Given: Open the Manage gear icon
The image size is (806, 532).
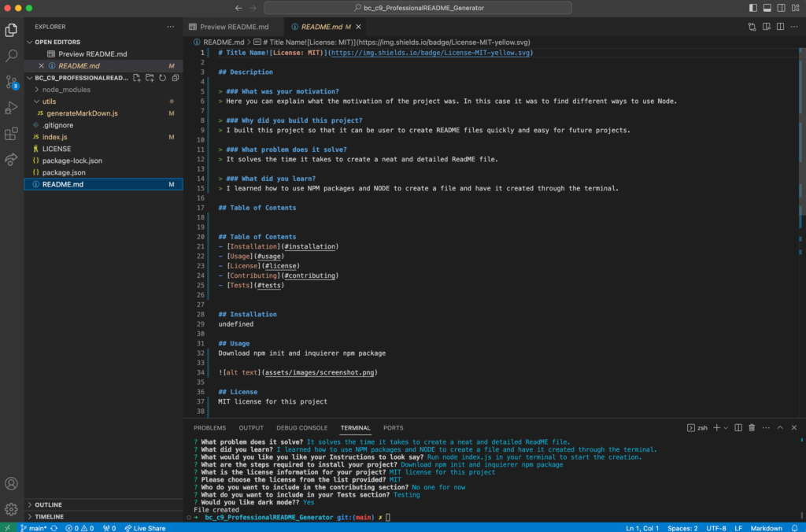Looking at the screenshot, I should [12, 508].
